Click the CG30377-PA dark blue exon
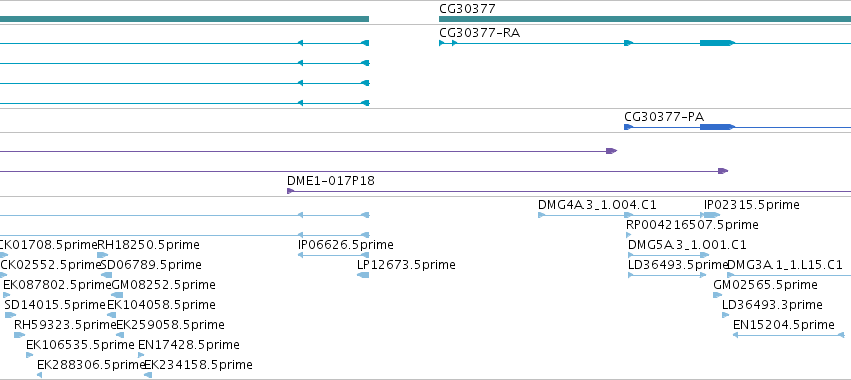The width and height of the screenshot is (851, 380). (x=717, y=127)
